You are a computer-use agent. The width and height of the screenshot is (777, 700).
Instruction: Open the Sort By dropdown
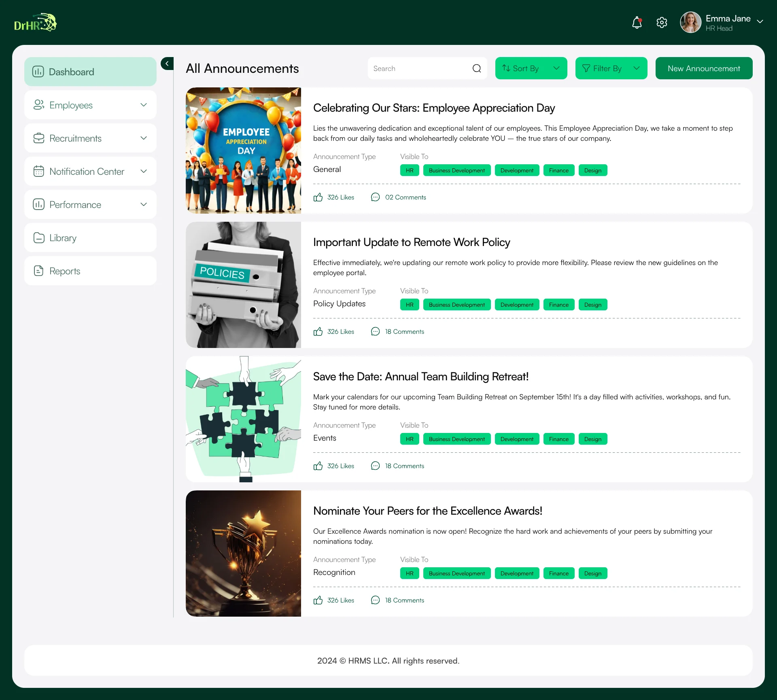531,68
